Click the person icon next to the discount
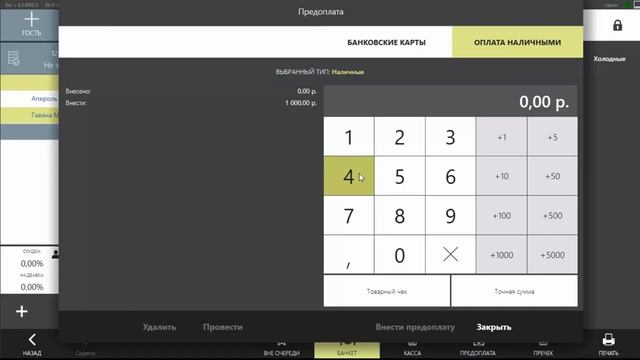 [56, 254]
